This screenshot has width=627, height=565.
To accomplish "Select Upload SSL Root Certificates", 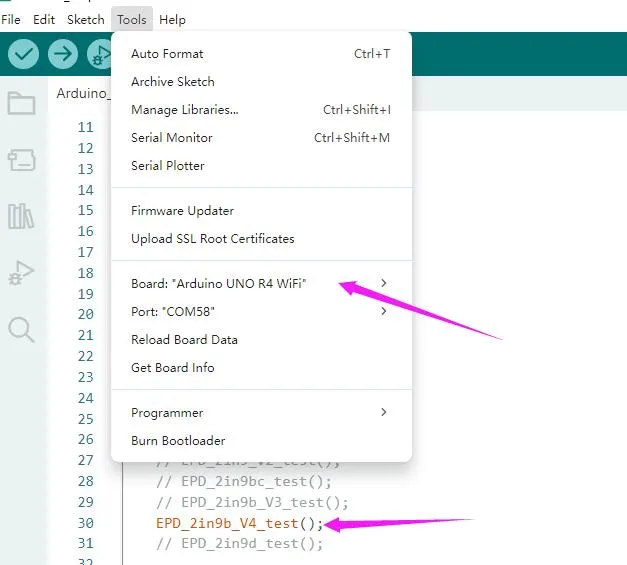I will click(x=261, y=239).
